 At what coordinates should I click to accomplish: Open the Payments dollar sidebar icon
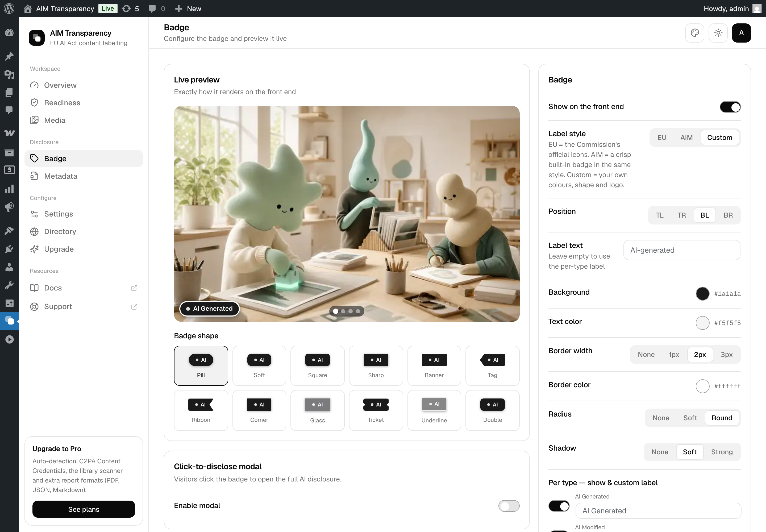tap(9, 170)
